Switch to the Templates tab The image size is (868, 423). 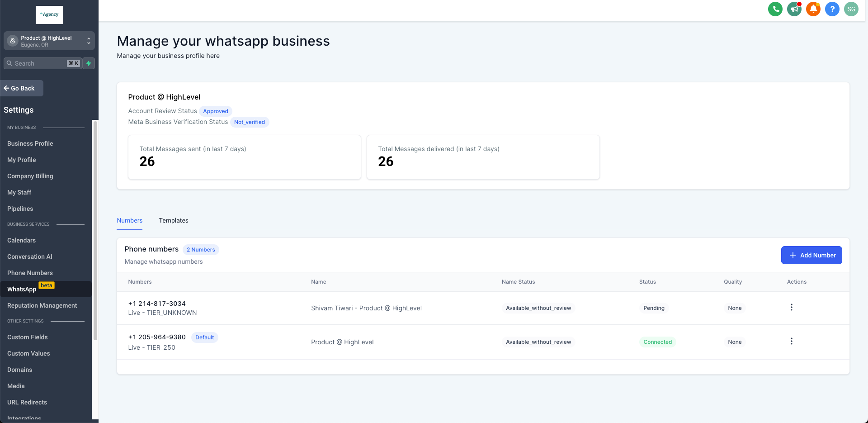point(174,220)
